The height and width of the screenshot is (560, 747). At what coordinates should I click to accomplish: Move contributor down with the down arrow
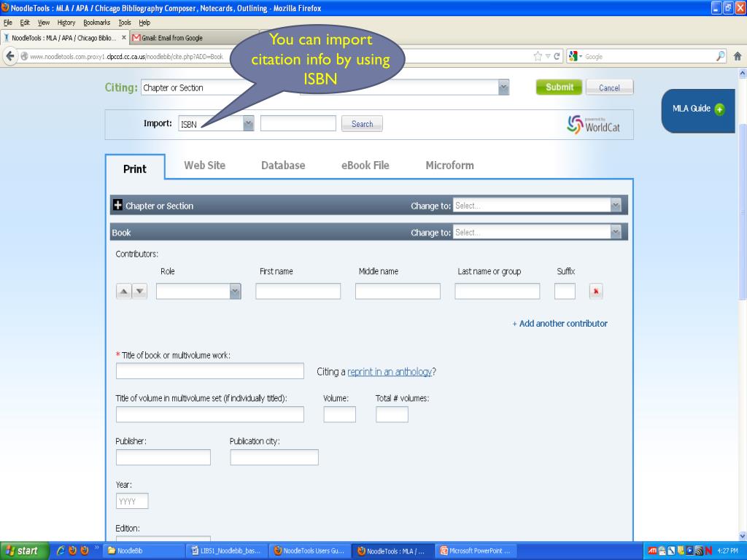click(x=139, y=291)
